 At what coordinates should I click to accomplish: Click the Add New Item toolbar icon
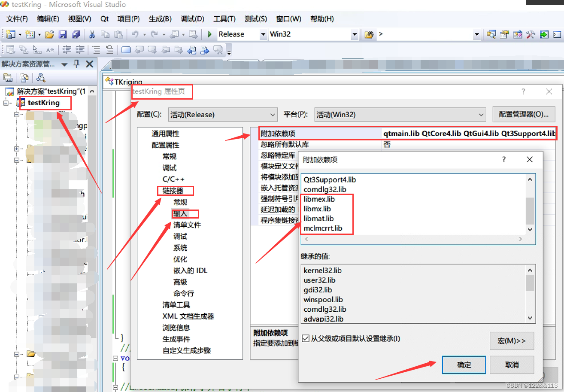(x=30, y=34)
